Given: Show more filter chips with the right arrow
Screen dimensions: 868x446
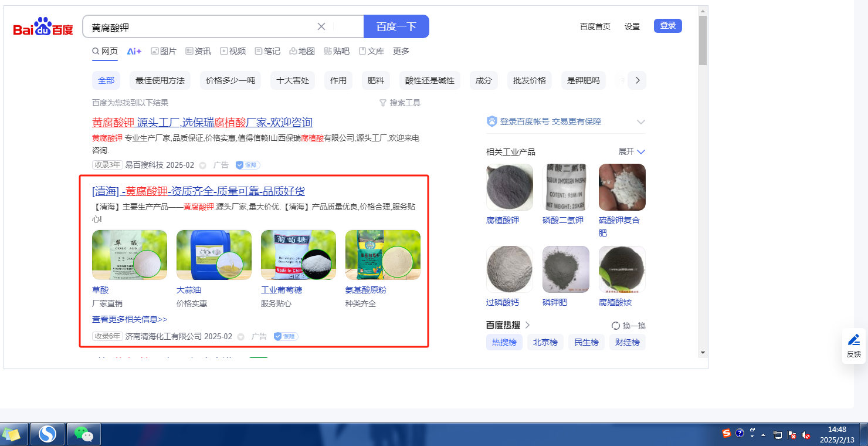Looking at the screenshot, I should [x=637, y=80].
